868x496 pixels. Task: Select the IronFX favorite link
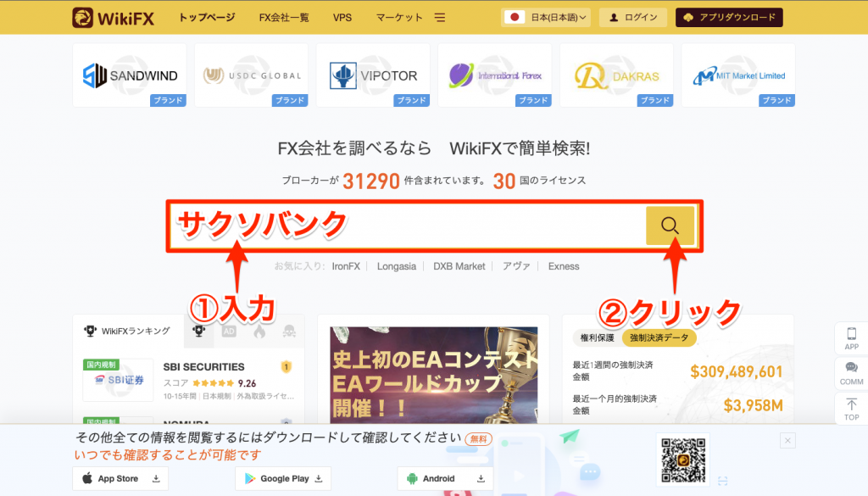(x=346, y=266)
